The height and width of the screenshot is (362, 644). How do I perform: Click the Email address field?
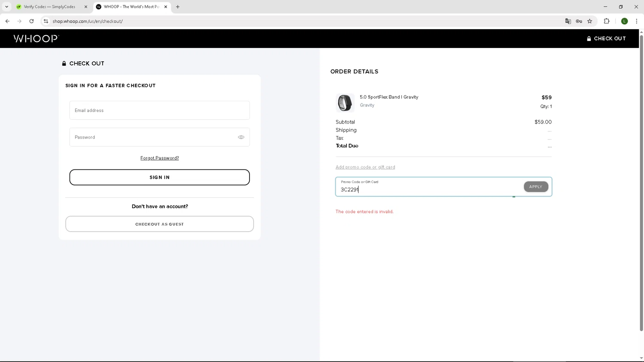160,110
